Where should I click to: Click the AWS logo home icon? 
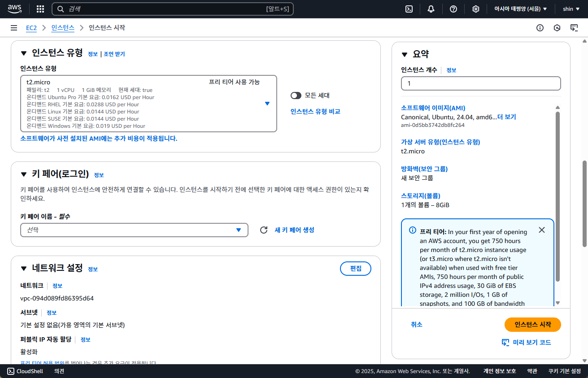(x=14, y=9)
